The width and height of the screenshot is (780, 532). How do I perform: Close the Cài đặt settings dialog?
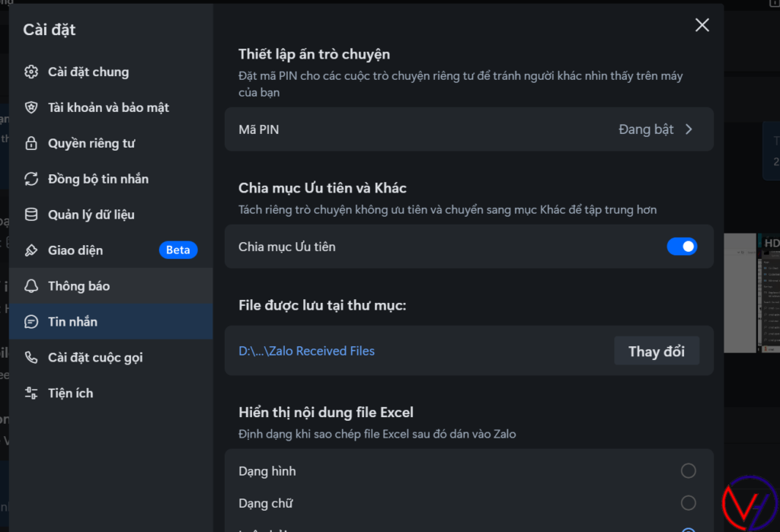[x=702, y=25]
